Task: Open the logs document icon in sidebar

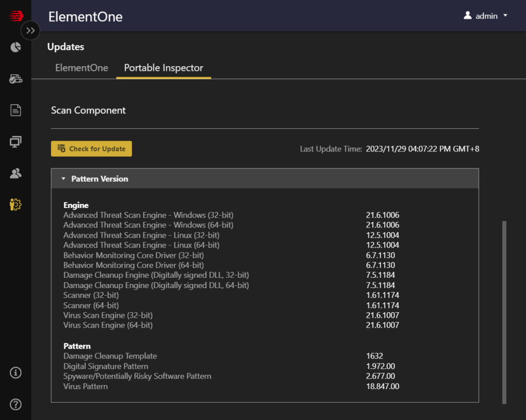Action: click(15, 110)
